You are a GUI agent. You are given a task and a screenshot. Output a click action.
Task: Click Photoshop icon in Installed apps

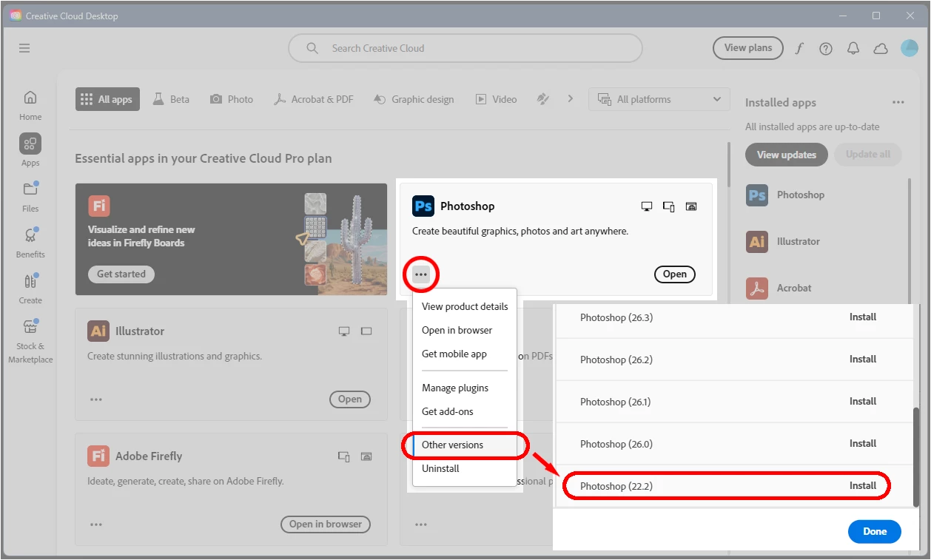click(757, 195)
